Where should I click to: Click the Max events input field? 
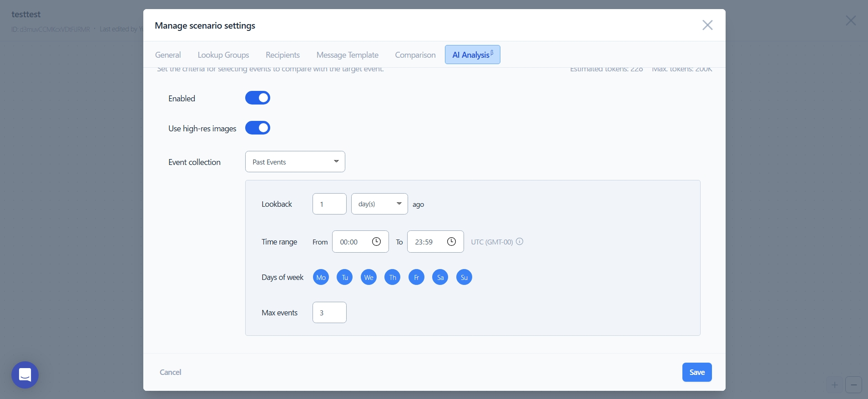tap(329, 313)
